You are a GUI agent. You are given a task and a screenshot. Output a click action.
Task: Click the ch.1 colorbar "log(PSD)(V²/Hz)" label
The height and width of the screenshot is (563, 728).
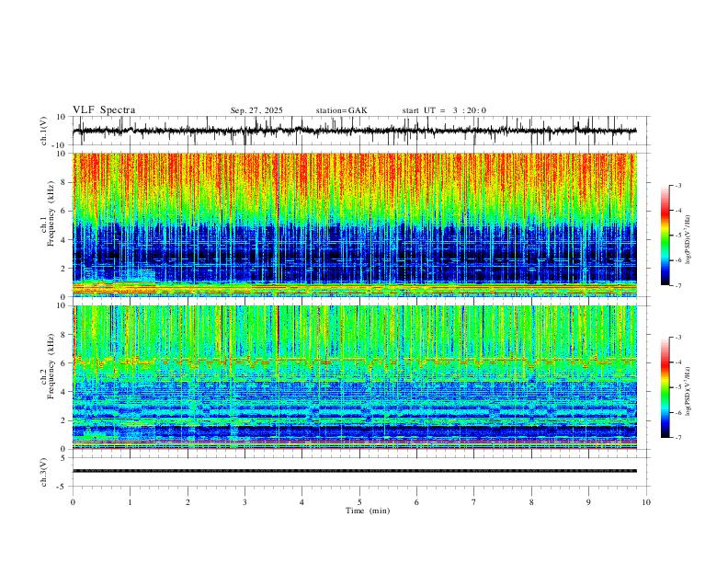(x=688, y=240)
